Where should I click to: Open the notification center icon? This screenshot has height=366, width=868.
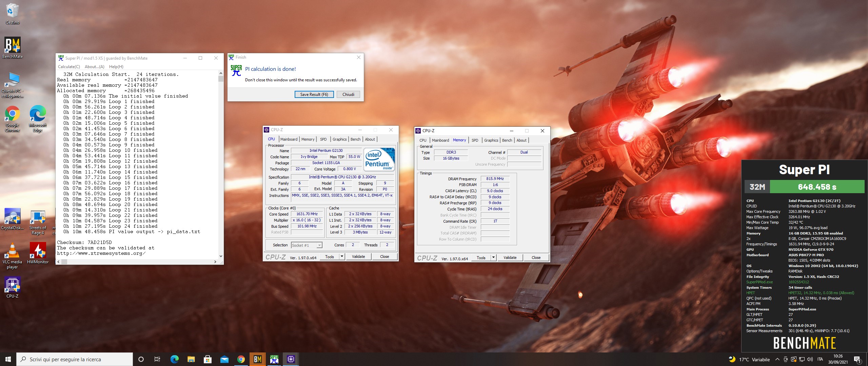click(x=857, y=359)
